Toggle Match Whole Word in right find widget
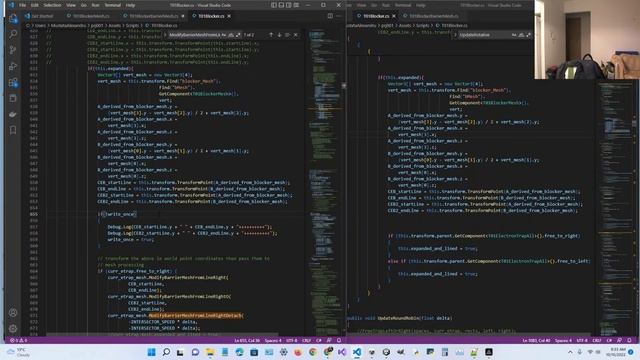The image size is (640, 360). pos(521,35)
